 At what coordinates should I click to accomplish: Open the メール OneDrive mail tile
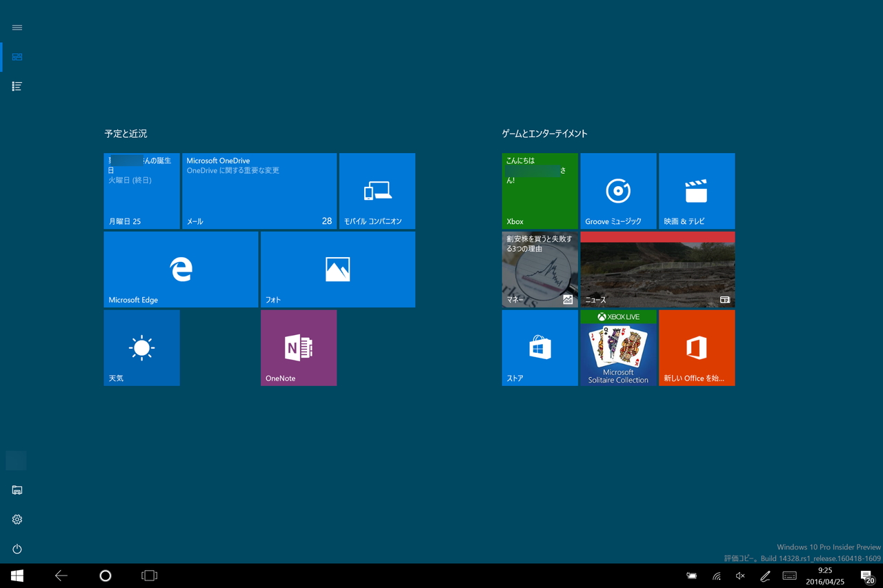259,191
